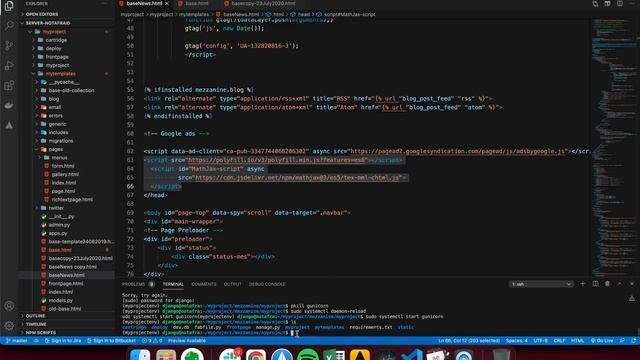The height and width of the screenshot is (360, 640).
Task: Open form.html in explorer
Action: click(x=63, y=166)
